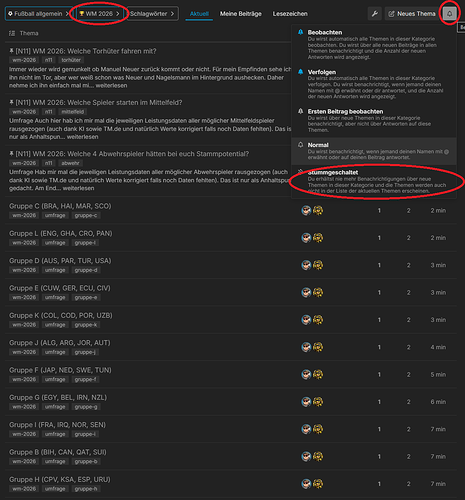465x500 pixels.
Task: Switch to the Meine Beiträge tab
Action: (241, 14)
